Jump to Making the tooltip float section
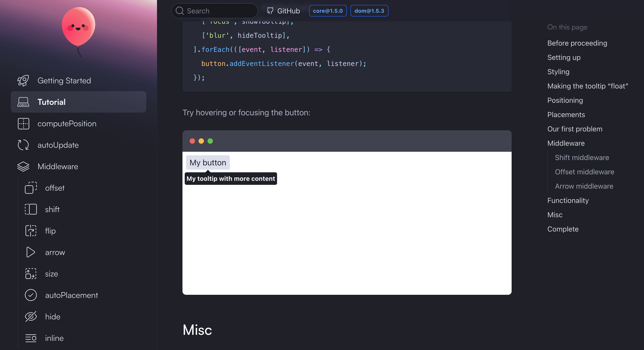644x350 pixels. (587, 86)
